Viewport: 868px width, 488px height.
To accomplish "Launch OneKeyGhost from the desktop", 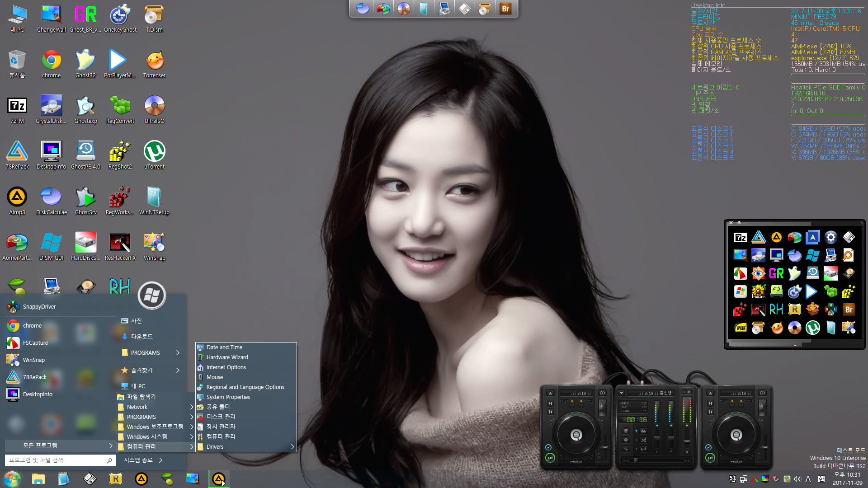I will pyautogui.click(x=120, y=19).
